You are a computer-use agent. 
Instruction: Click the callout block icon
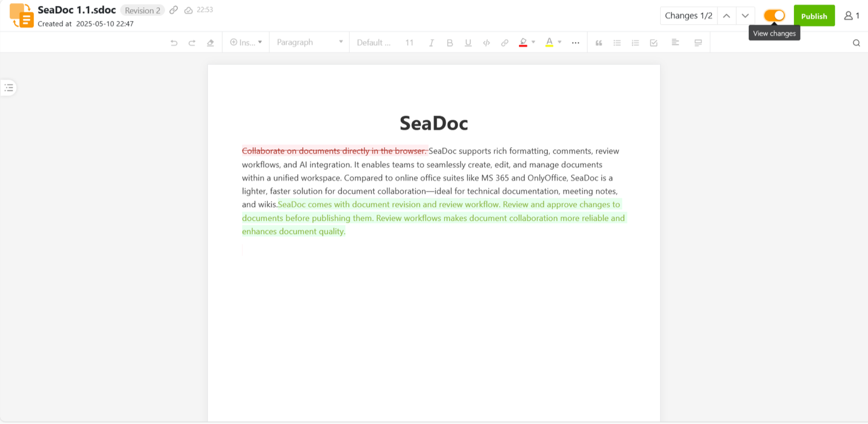point(698,43)
